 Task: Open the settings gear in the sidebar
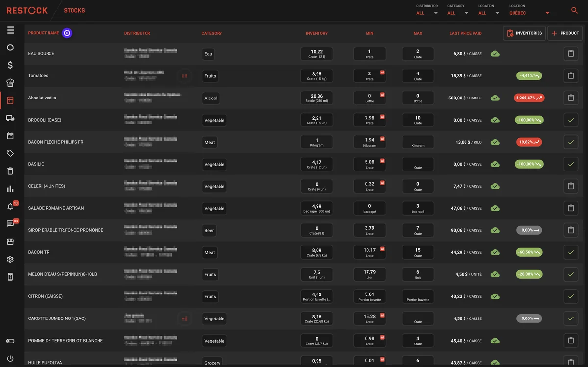pos(10,259)
